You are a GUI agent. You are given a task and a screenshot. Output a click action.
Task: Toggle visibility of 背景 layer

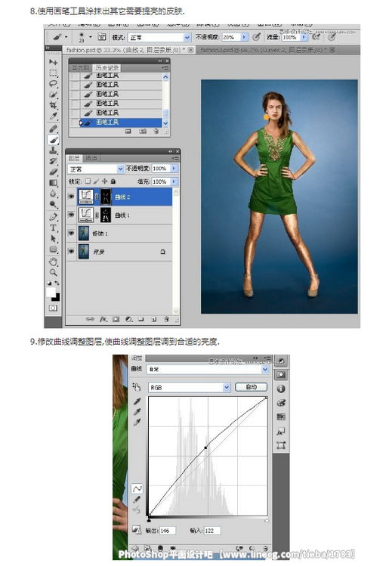click(71, 251)
